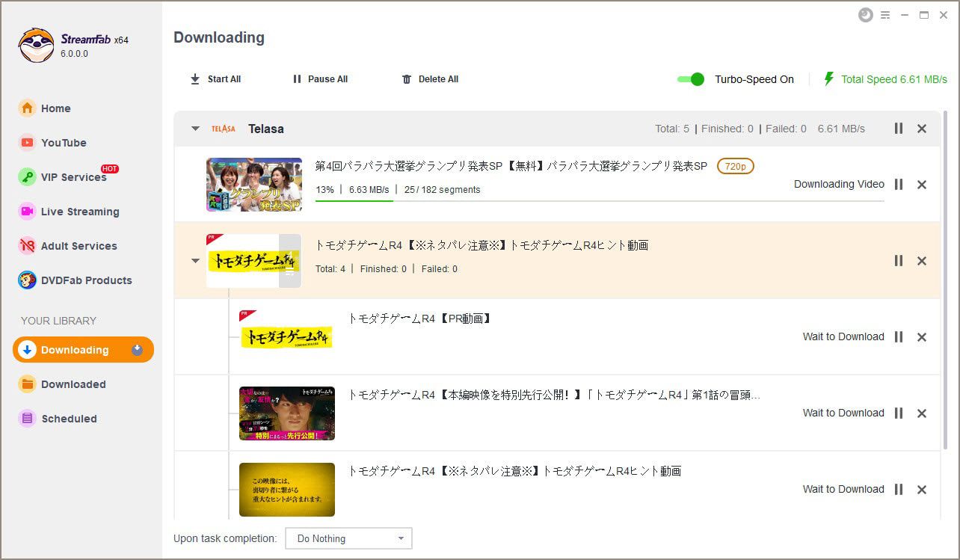Delete all download tasks
960x560 pixels.
pyautogui.click(x=430, y=79)
